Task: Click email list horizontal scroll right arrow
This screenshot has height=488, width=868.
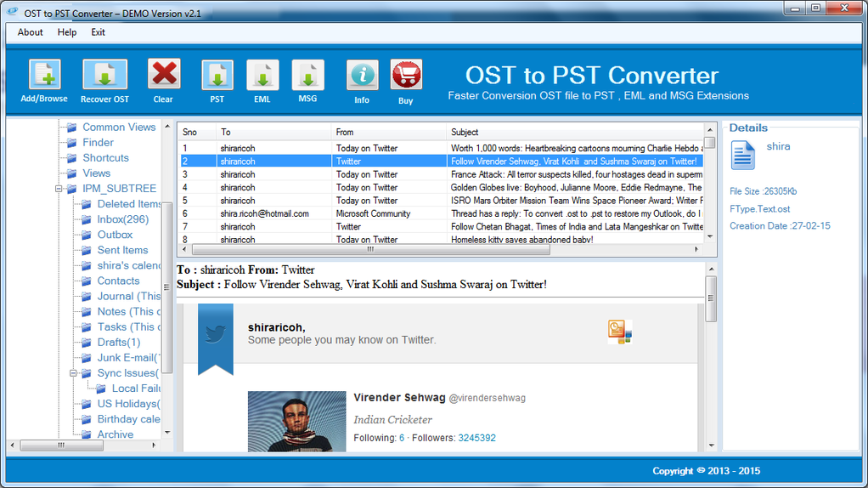Action: pyautogui.click(x=697, y=249)
